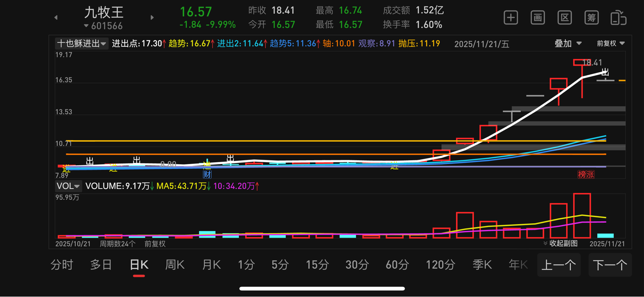
Task: Select the 120分 period tab
Action: click(x=440, y=265)
